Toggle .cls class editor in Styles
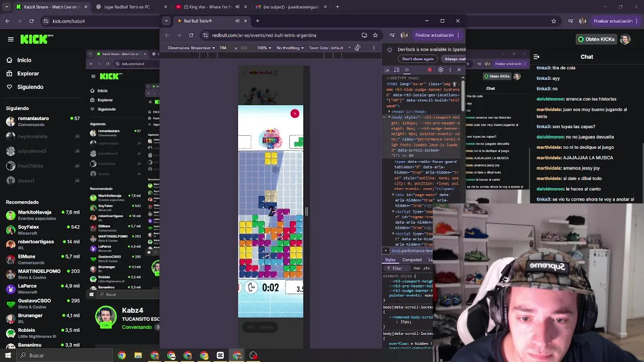The width and height of the screenshot is (644, 362). coord(427,268)
